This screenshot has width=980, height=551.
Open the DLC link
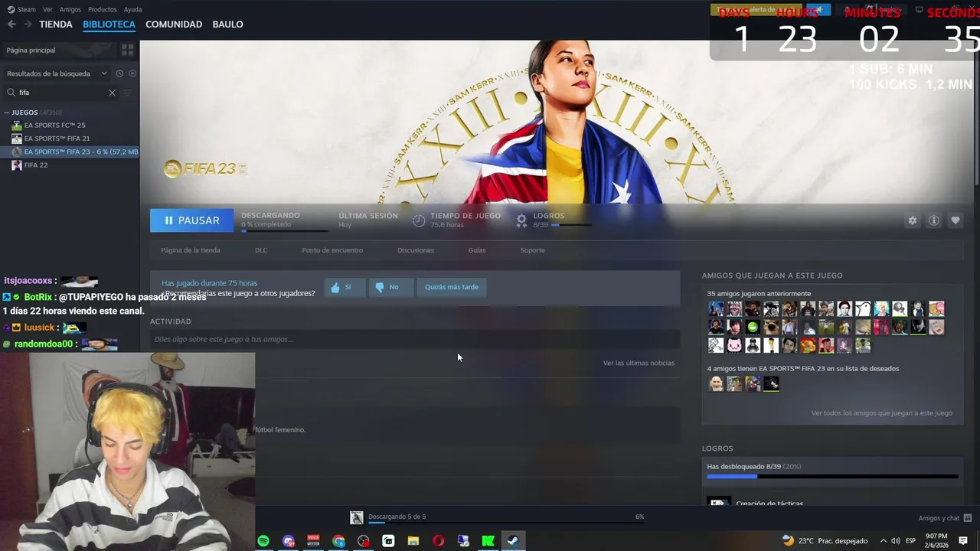[261, 250]
